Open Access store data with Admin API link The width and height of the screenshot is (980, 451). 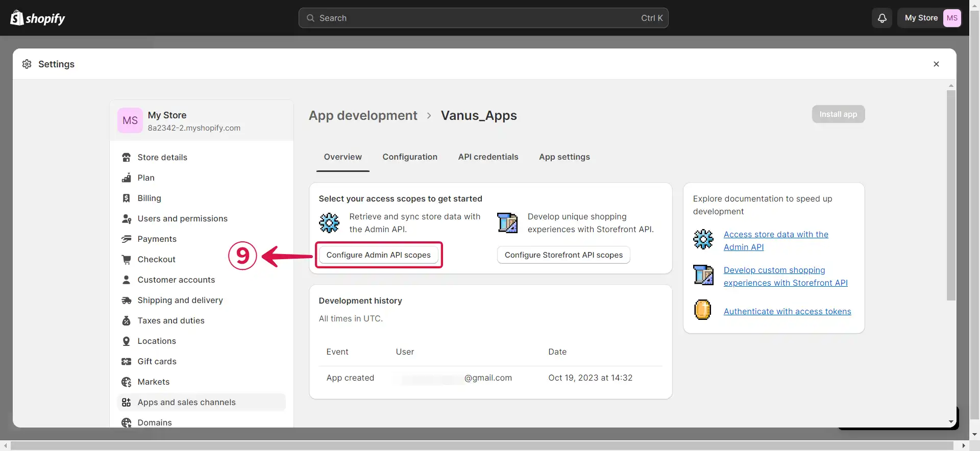(x=776, y=241)
